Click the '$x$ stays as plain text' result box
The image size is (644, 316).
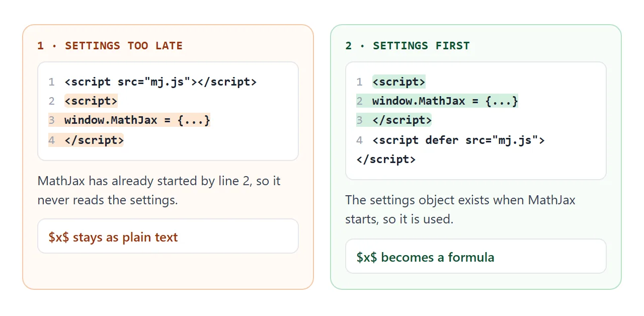point(168,236)
